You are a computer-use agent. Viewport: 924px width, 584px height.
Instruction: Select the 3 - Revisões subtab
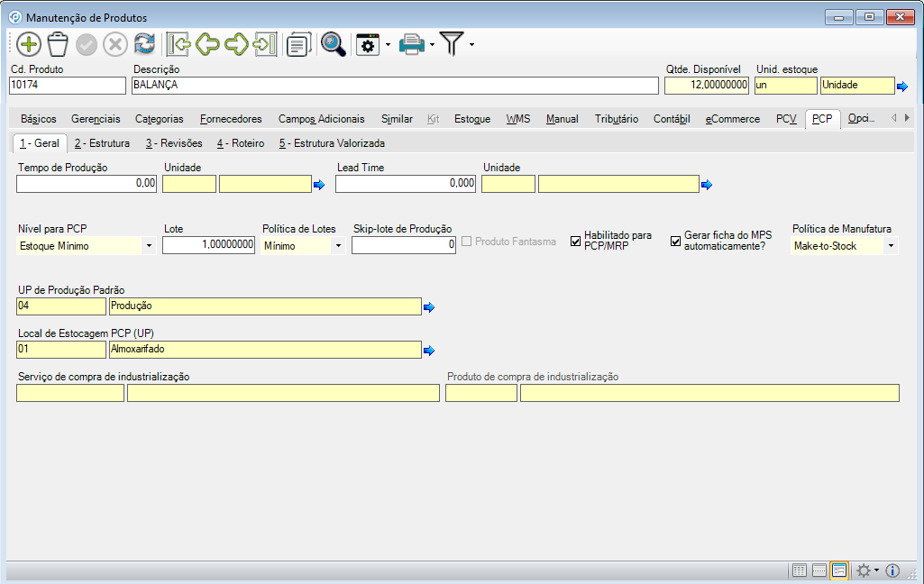pos(174,143)
